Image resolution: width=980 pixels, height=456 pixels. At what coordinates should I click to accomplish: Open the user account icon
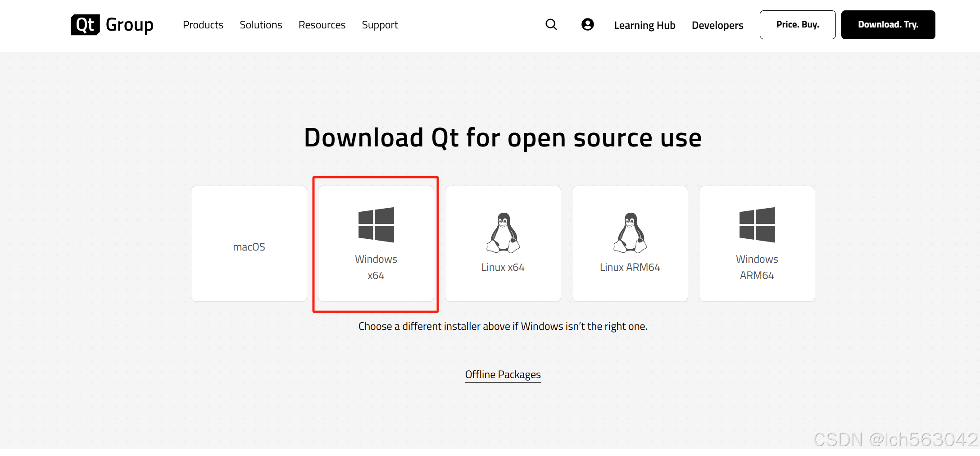pyautogui.click(x=588, y=24)
